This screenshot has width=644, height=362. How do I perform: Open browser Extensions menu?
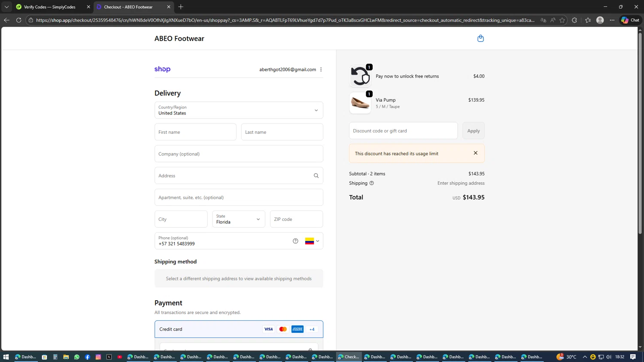pos(574,20)
